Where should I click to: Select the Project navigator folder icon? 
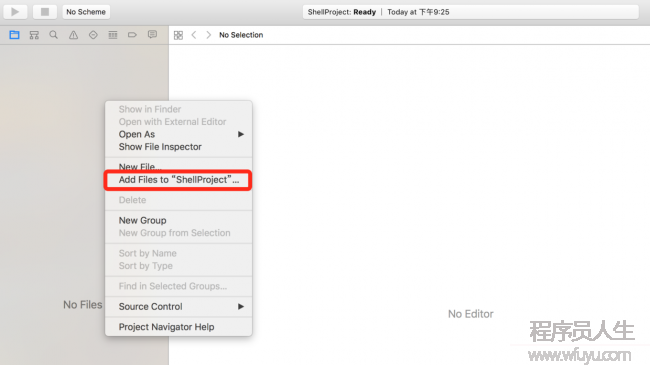click(x=15, y=35)
